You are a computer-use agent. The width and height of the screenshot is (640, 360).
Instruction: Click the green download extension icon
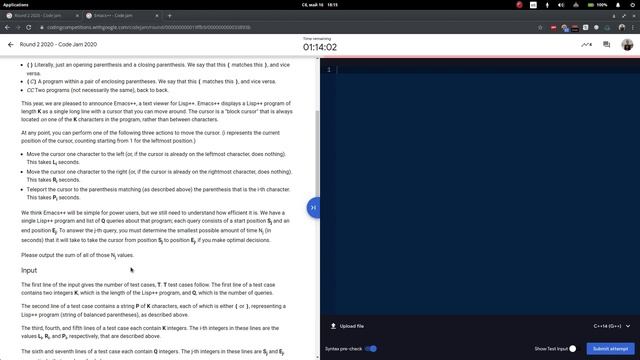click(x=607, y=27)
